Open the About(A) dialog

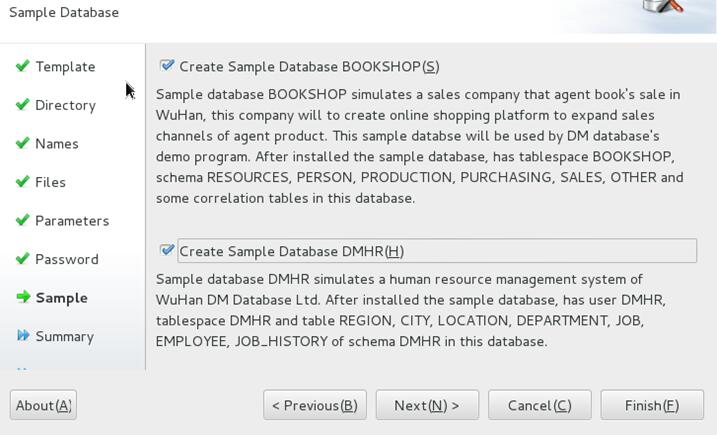click(x=43, y=405)
